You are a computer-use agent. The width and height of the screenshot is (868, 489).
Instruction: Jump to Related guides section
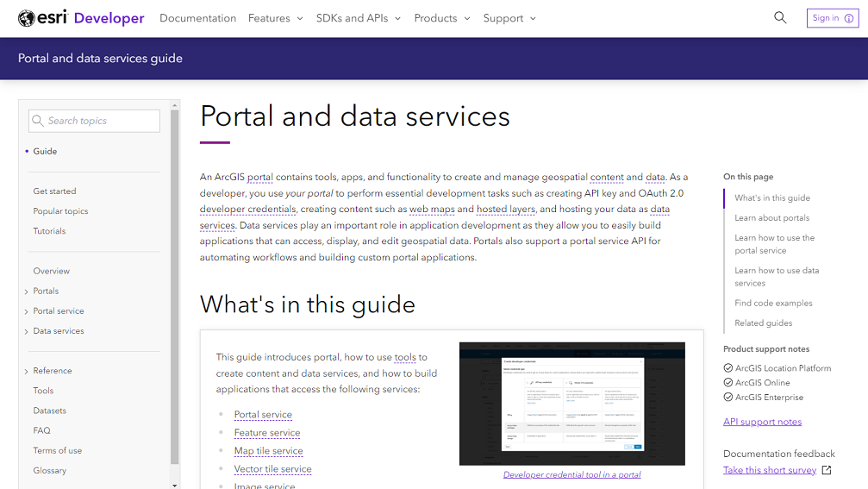(764, 323)
